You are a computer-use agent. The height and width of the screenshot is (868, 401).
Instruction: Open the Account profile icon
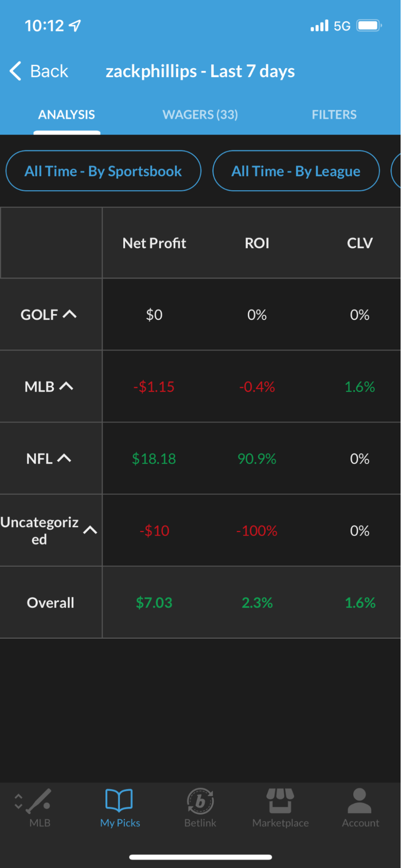360,800
